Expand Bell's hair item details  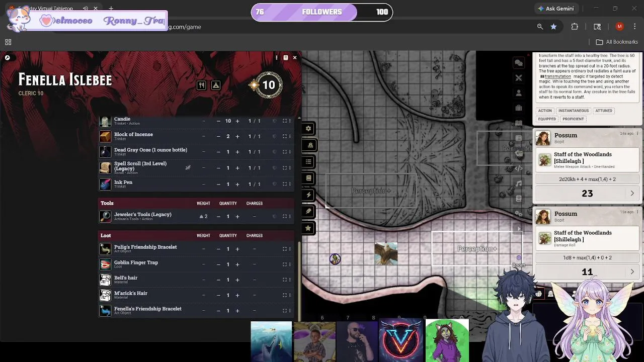(x=284, y=280)
